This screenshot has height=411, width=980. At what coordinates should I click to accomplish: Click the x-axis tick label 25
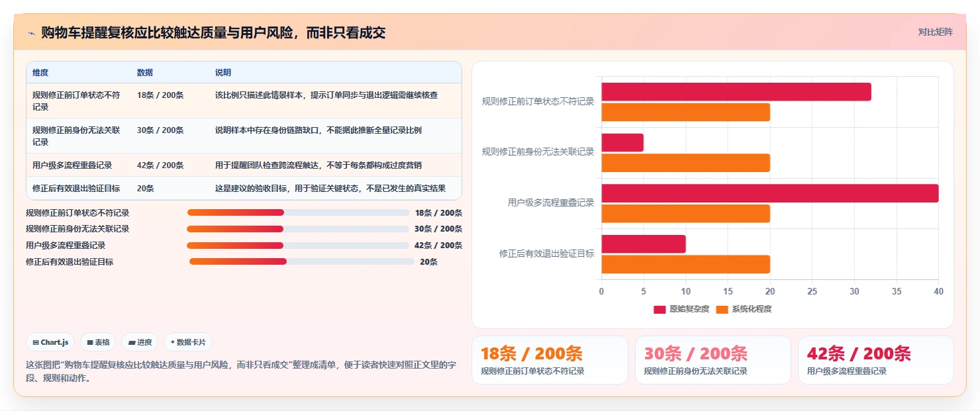coord(812,291)
